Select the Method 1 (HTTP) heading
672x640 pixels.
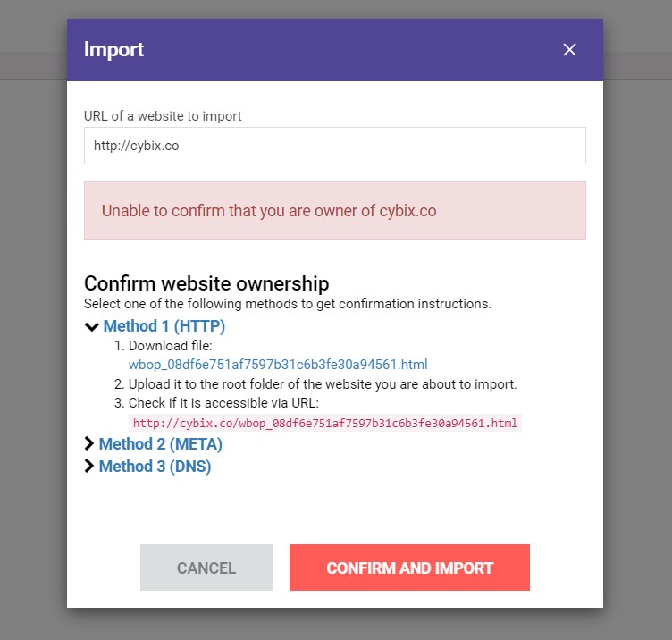point(164,326)
